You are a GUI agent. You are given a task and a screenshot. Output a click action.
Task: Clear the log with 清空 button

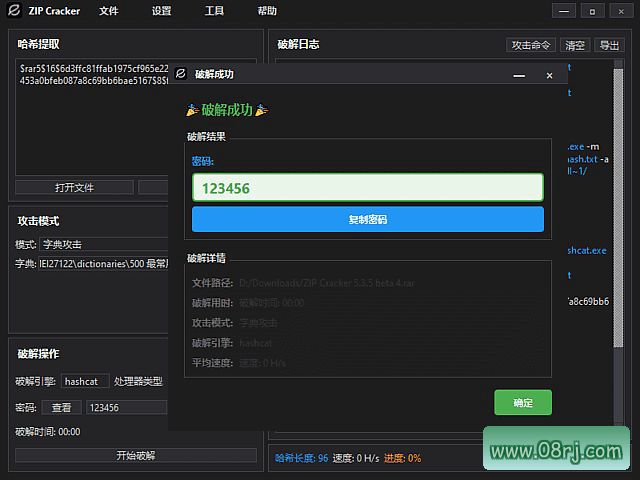pyautogui.click(x=575, y=45)
